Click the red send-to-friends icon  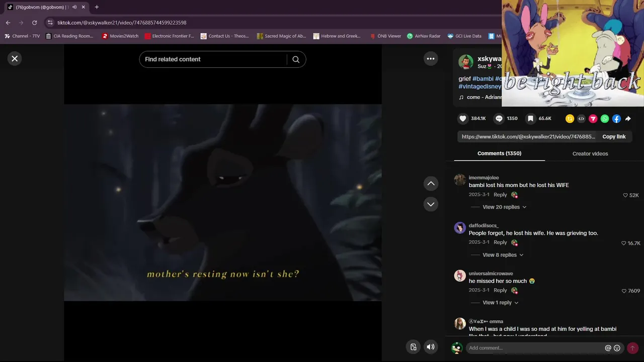[x=593, y=119]
